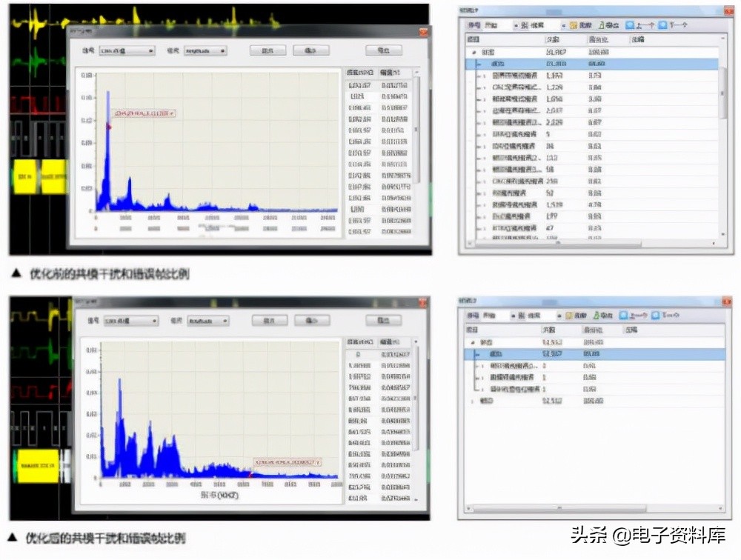Click the middle button in the upper spectrum dialog
Viewport: 741px width, 560px height.
coord(310,50)
